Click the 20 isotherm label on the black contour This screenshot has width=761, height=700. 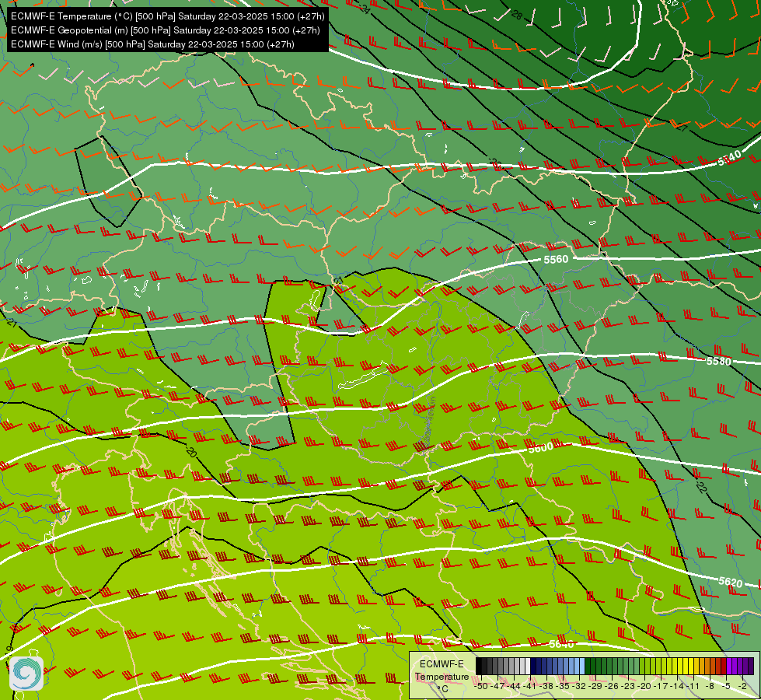(191, 452)
